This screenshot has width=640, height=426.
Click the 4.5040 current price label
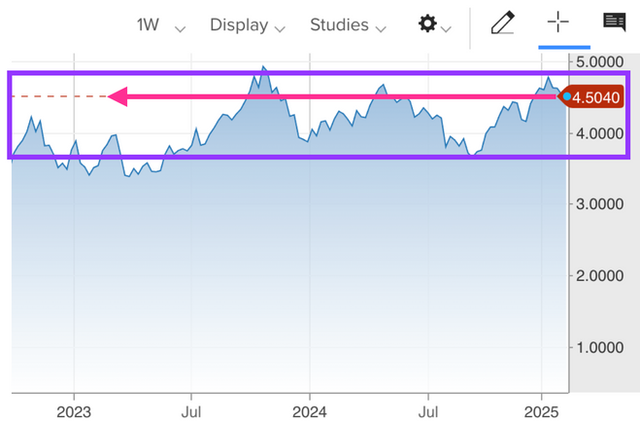pos(594,98)
